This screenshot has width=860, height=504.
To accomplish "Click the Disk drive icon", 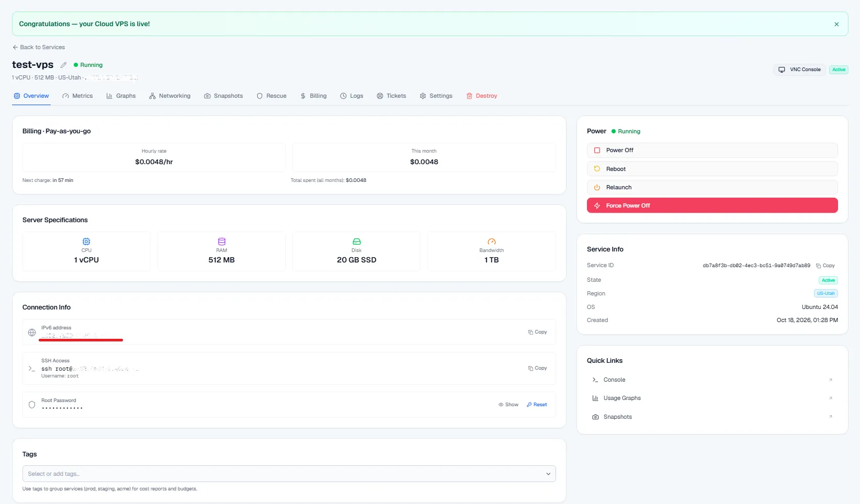I will pos(357,242).
